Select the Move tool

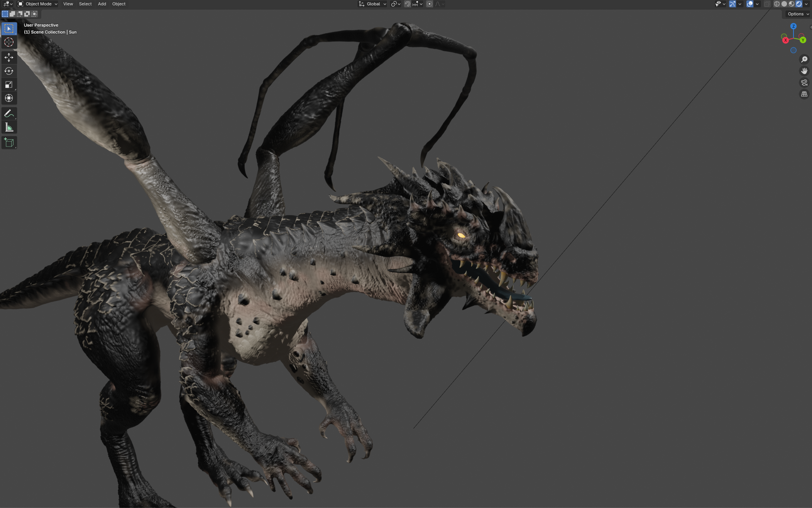[x=9, y=57]
